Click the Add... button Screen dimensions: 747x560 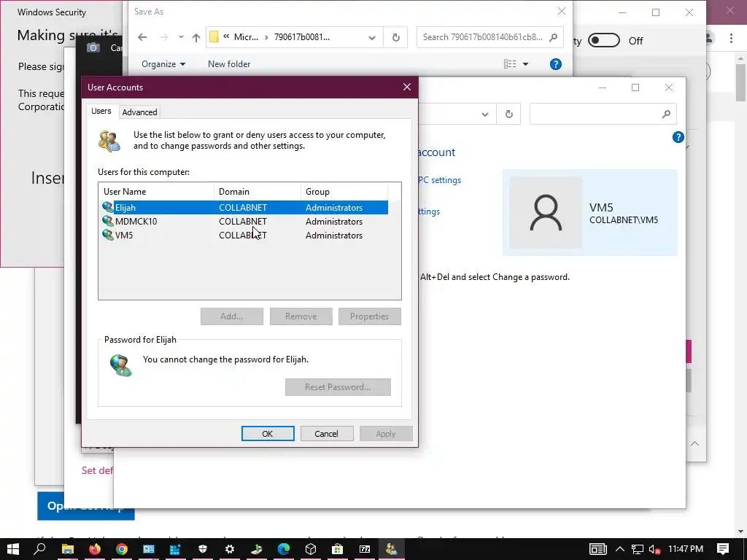pos(231,316)
